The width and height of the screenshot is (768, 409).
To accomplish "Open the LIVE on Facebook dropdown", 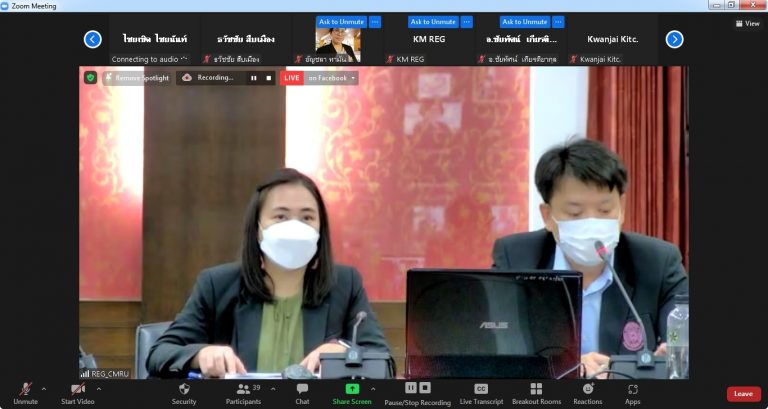I will click(332, 77).
